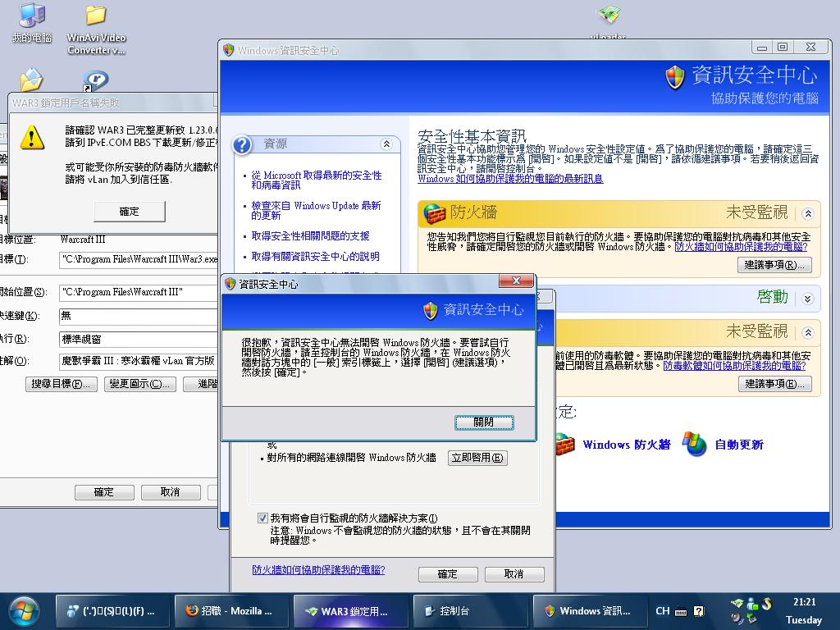Click the 目標 path input field
The height and width of the screenshot is (630, 840).
click(x=139, y=259)
